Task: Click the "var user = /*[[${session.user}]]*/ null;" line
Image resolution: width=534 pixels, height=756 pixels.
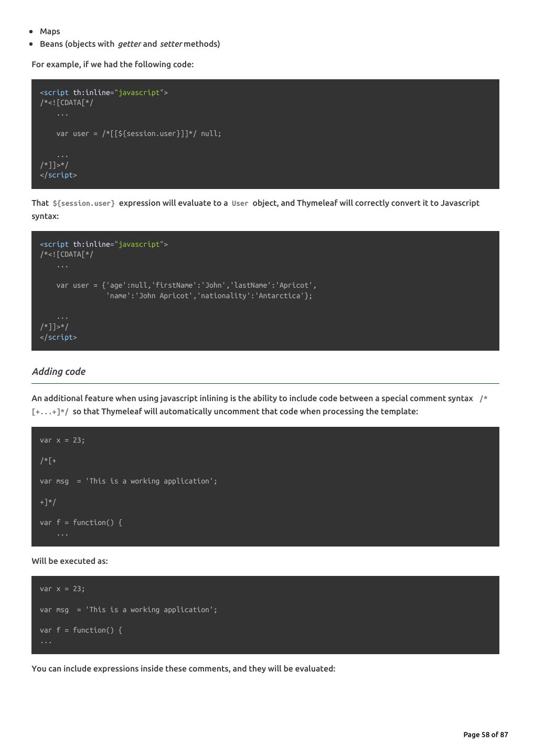Action: [x=138, y=134]
